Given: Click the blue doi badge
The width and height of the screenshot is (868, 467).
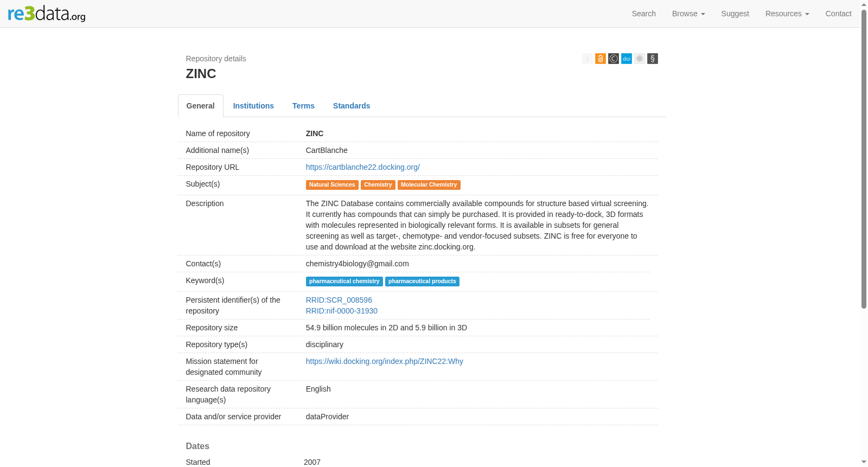Looking at the screenshot, I should [x=627, y=59].
